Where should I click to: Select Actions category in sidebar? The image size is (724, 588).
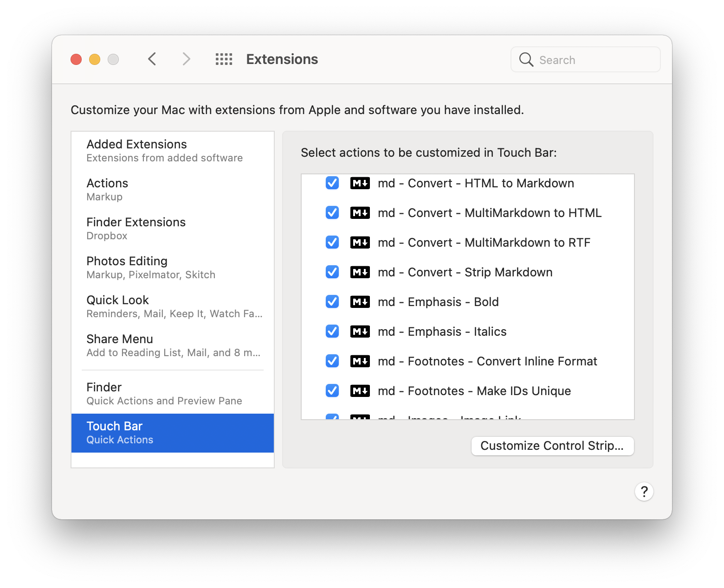pyautogui.click(x=173, y=190)
